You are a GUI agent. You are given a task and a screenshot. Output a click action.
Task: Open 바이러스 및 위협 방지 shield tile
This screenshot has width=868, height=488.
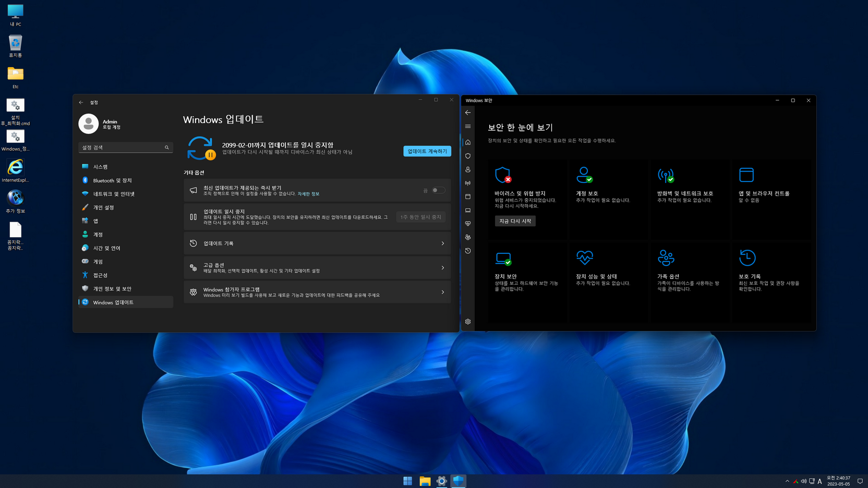pos(503,175)
